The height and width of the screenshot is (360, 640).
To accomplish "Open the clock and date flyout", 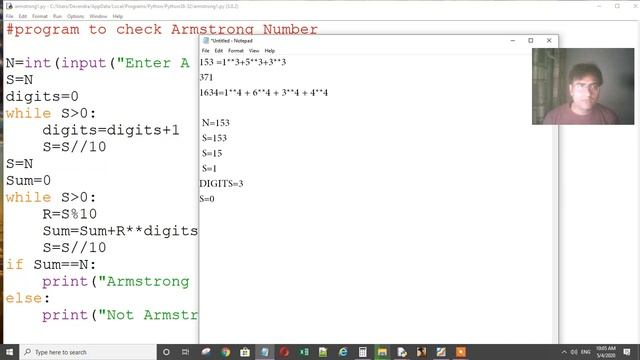I will [x=605, y=352].
